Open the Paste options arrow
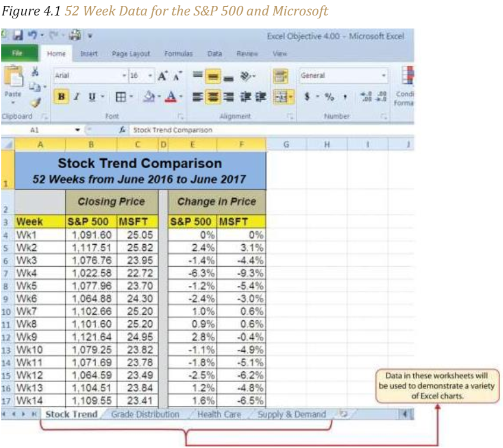The image size is (503, 448). (x=13, y=103)
